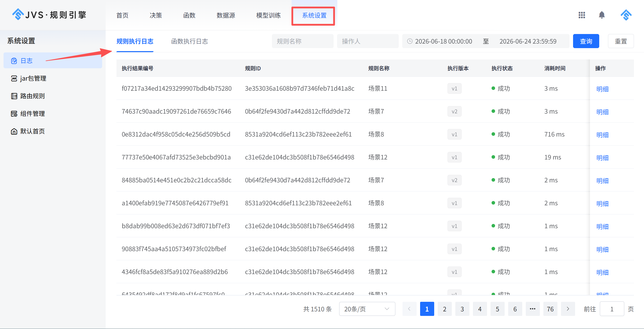644x329 pixels.
Task: Click the 共 1510 条 total count
Action: [x=317, y=309]
